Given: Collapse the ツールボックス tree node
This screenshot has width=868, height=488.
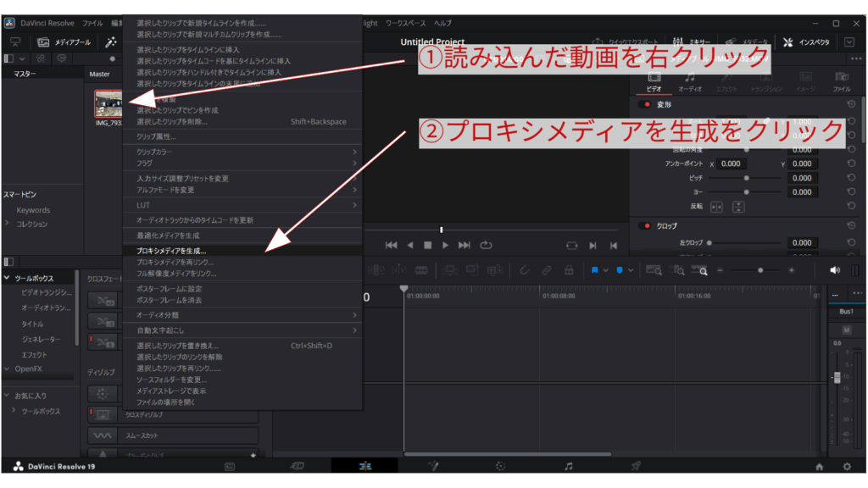Looking at the screenshot, I should tap(7, 278).
